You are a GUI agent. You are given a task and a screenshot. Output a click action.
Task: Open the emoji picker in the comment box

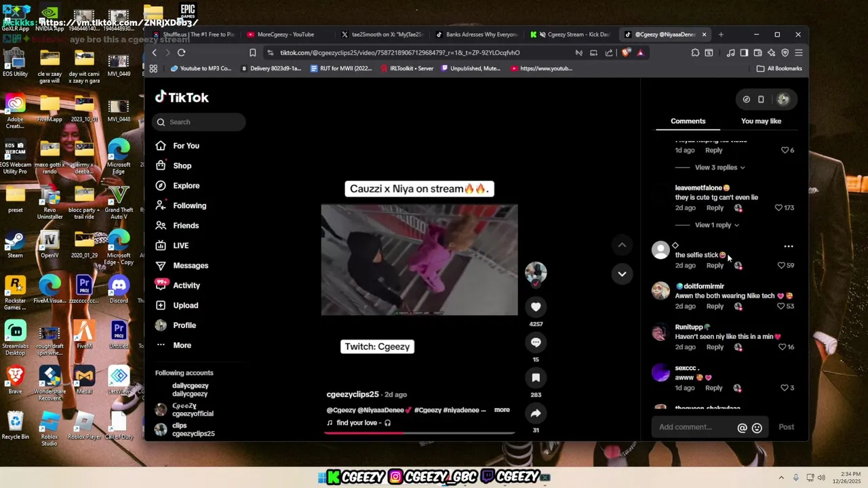coord(757,428)
